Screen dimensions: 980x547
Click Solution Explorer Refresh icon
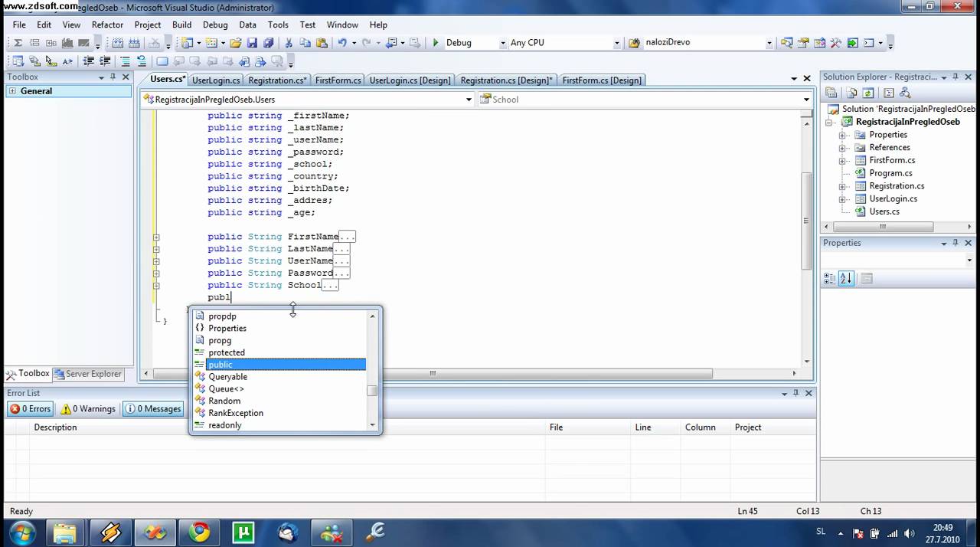pos(868,93)
